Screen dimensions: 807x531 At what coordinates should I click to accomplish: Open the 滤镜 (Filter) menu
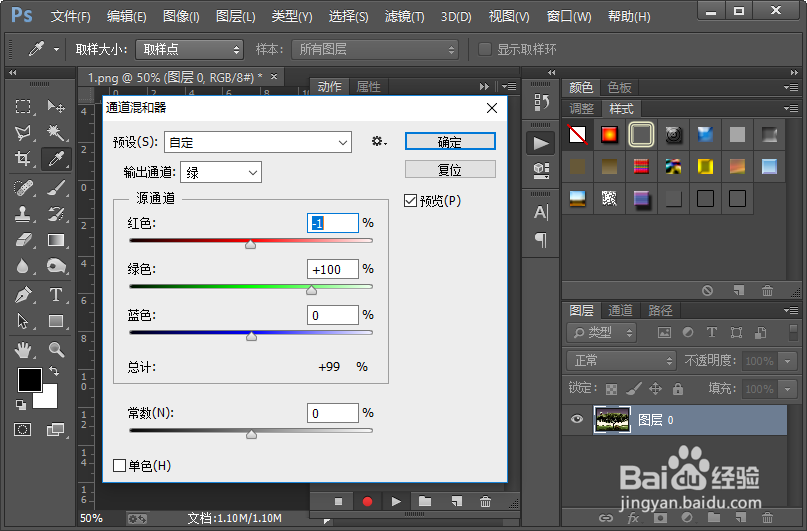[405, 16]
